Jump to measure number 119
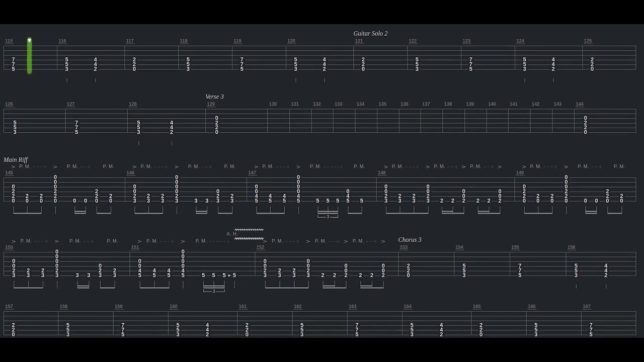 click(237, 41)
